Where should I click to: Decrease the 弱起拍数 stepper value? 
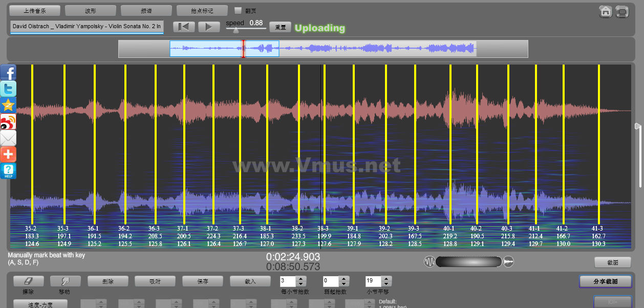344,284
